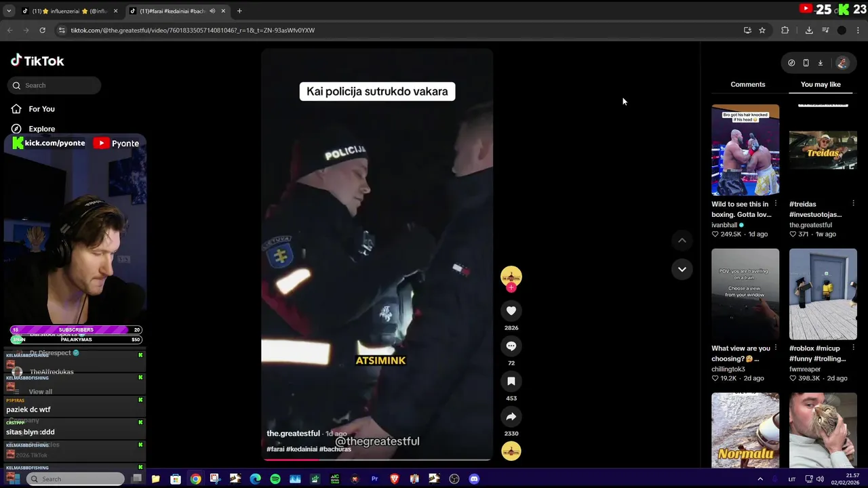Viewport: 868px width, 488px height.
Task: Share the video using the arrow icon
Action: click(511, 416)
